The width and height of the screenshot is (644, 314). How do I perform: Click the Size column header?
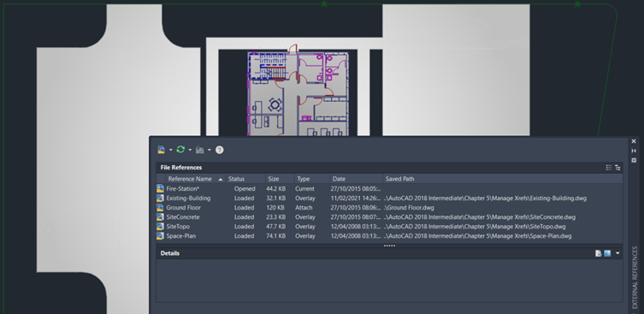281,179
